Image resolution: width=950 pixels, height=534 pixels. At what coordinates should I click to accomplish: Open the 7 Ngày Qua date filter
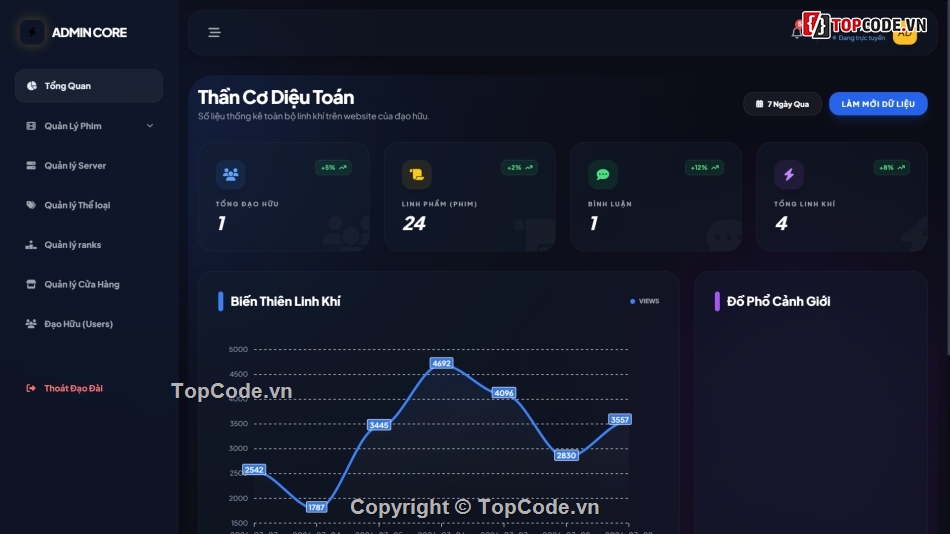782,104
